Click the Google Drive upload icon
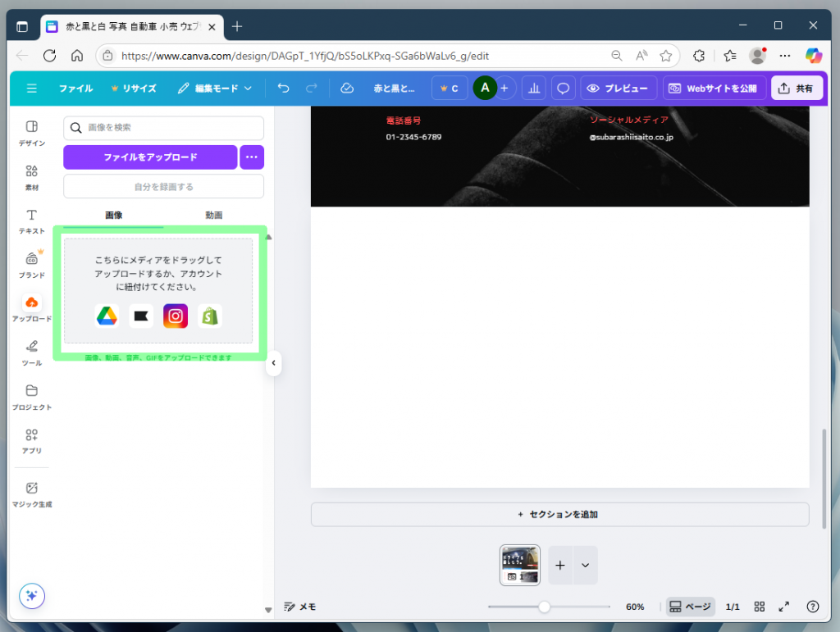 click(x=107, y=316)
